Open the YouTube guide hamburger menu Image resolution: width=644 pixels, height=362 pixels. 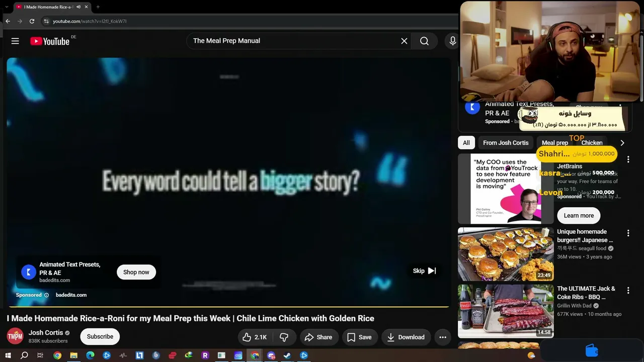coord(15,41)
